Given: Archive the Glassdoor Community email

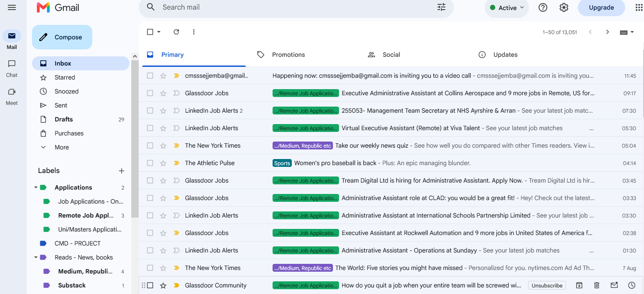Looking at the screenshot, I should (579, 285).
